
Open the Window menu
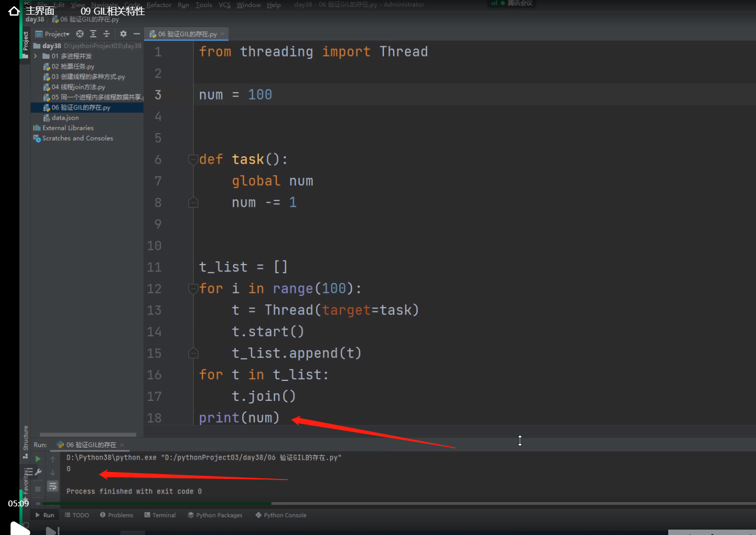[249, 5]
